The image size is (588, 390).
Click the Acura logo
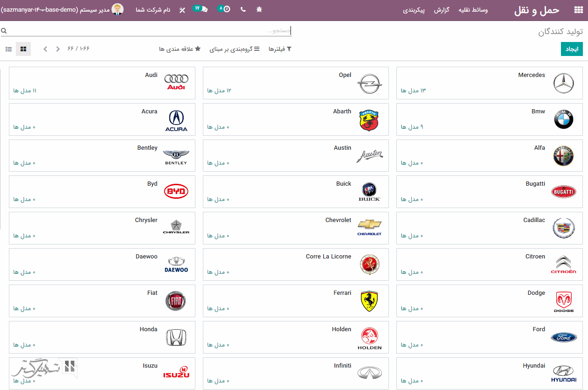pos(176,121)
